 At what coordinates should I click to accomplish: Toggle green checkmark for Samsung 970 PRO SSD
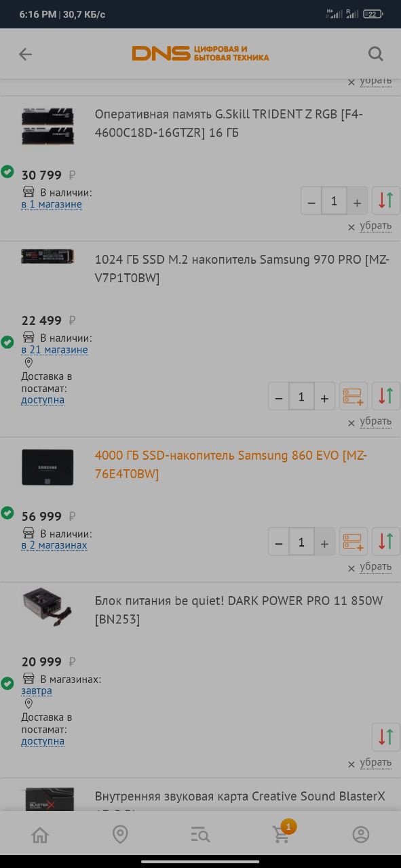pos(7,342)
